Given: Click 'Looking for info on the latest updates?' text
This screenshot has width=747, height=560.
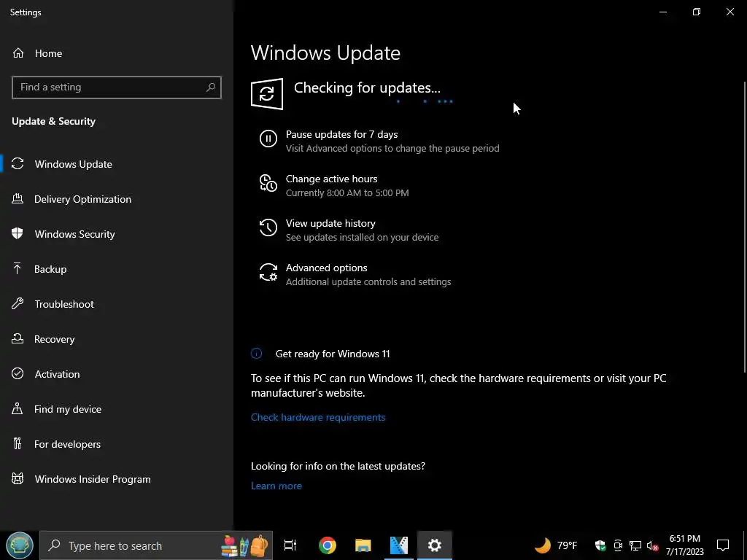Looking at the screenshot, I should (338, 466).
